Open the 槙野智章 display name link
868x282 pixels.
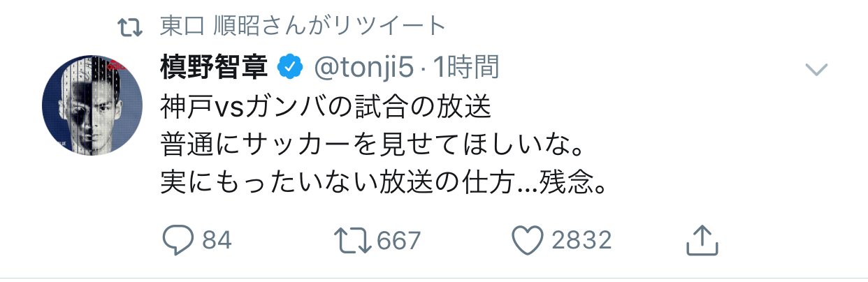215,68
